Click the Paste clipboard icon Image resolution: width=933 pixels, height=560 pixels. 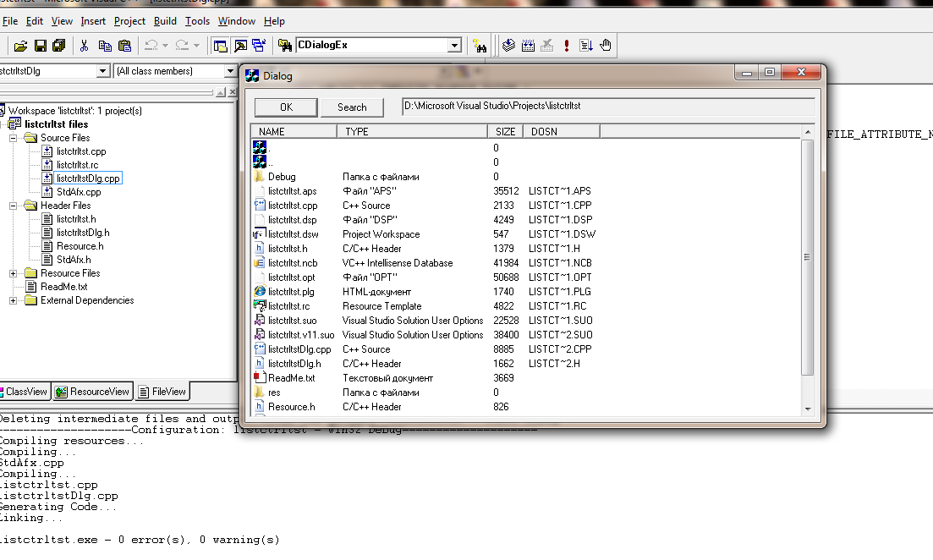point(124,46)
